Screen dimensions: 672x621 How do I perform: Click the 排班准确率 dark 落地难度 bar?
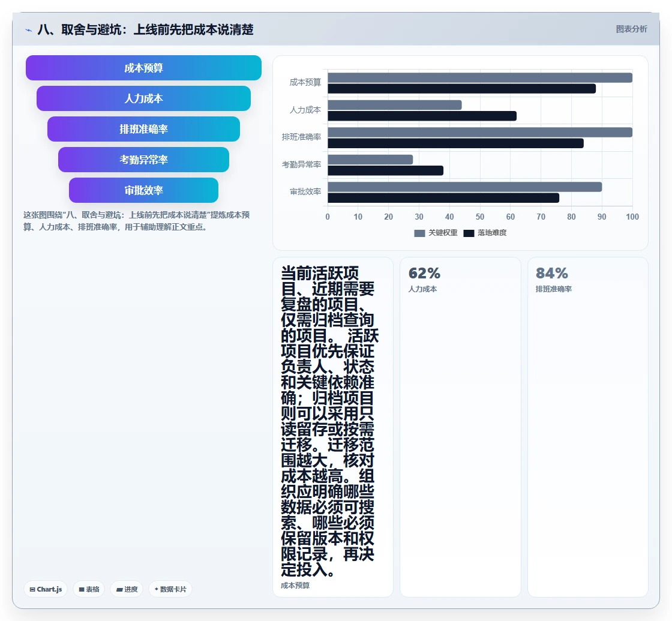455,143
